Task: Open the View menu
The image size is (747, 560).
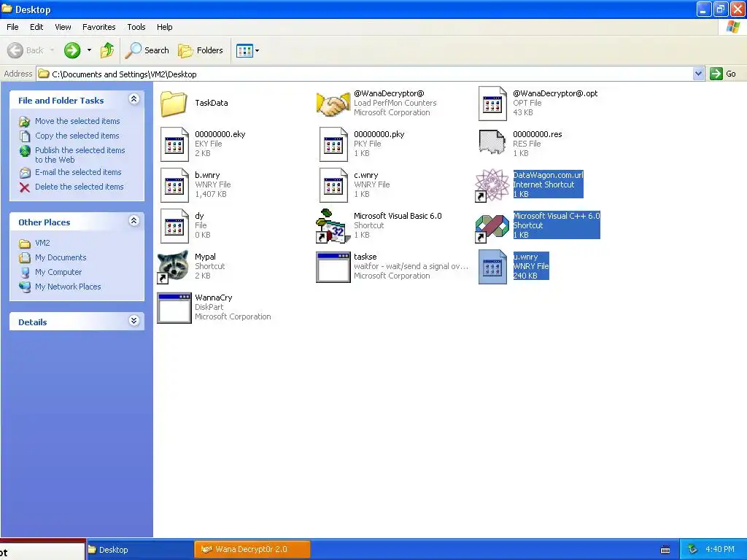Action: point(63,27)
